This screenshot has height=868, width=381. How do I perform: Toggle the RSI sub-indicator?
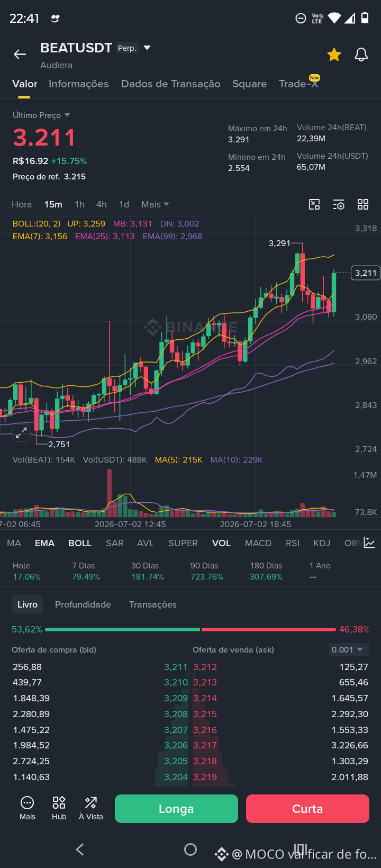pyautogui.click(x=293, y=543)
